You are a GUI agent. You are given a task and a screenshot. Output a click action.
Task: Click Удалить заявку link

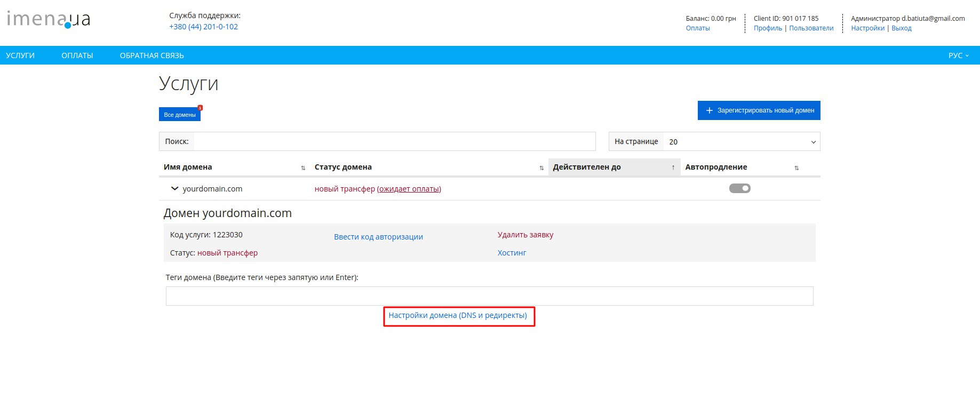tap(525, 235)
